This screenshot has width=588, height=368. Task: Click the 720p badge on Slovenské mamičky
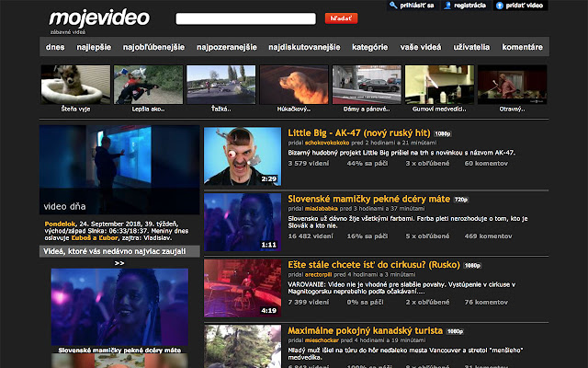(x=461, y=199)
